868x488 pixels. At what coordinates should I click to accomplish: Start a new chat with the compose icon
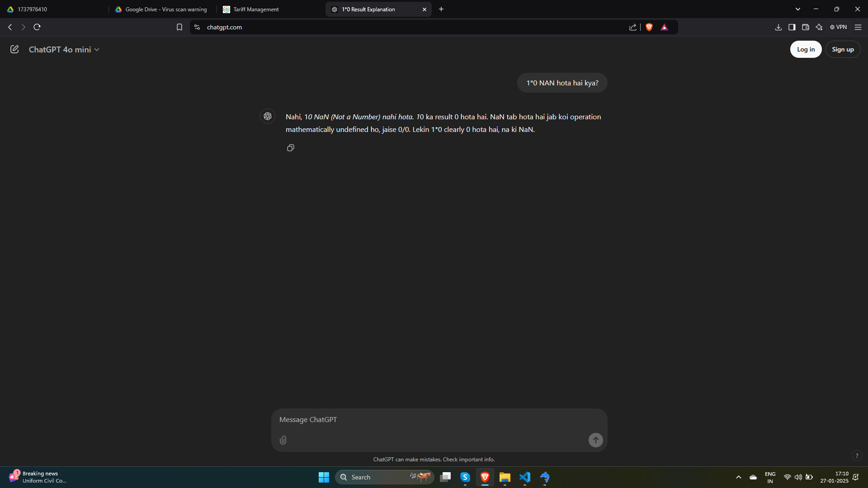coord(14,49)
